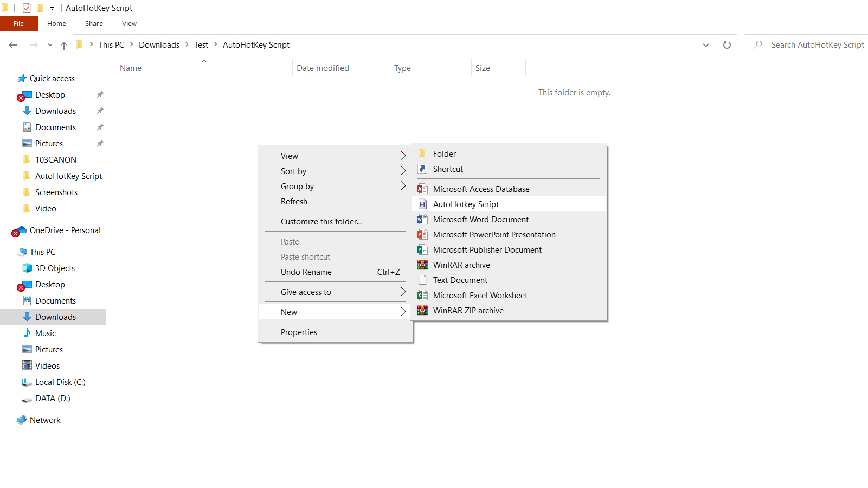The width and height of the screenshot is (868, 488).
Task: Go back with the Back arrow
Action: [x=13, y=45]
